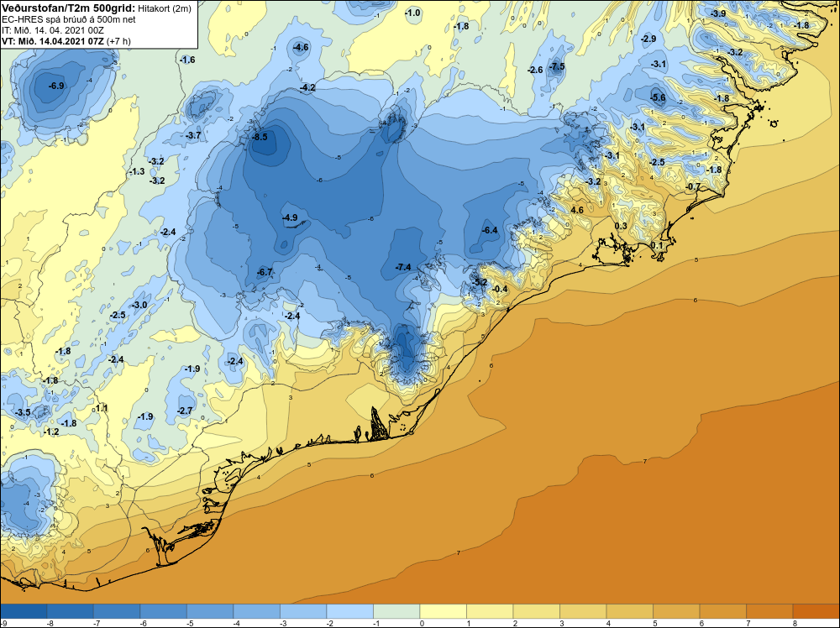Click the -4.9 temperature value
This screenshot has width=840, height=628.
point(289,217)
